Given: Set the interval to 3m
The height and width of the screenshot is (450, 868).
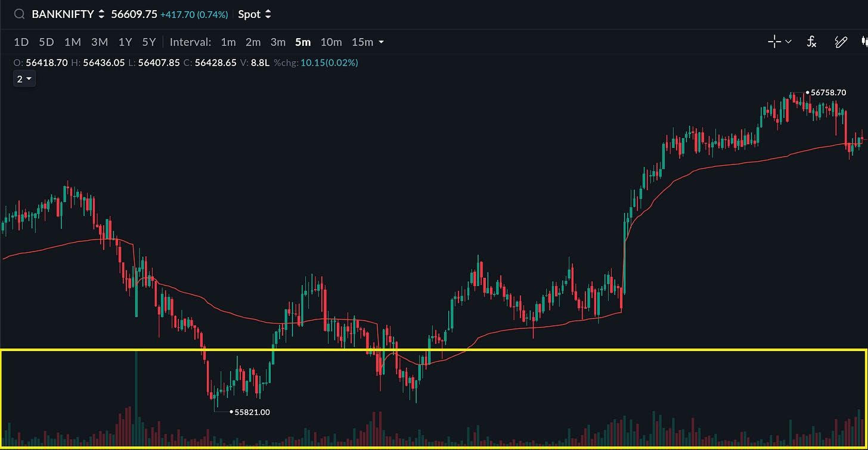Looking at the screenshot, I should 278,42.
